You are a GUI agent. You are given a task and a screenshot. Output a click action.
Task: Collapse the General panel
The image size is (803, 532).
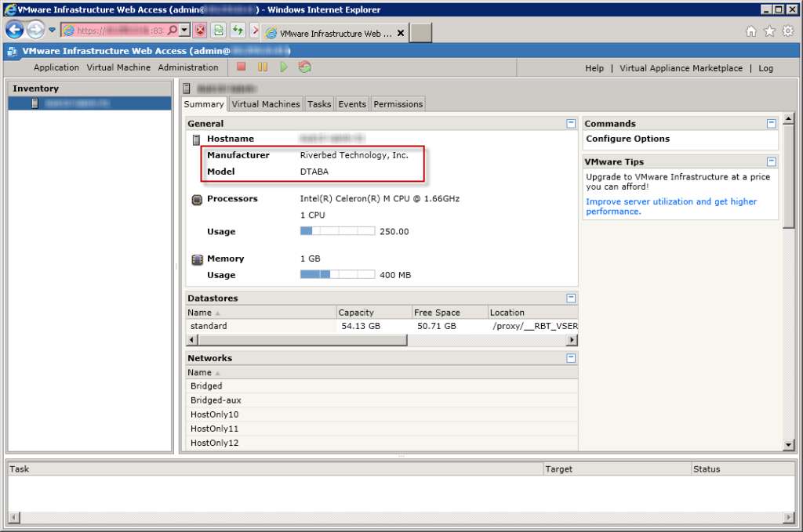(571, 123)
